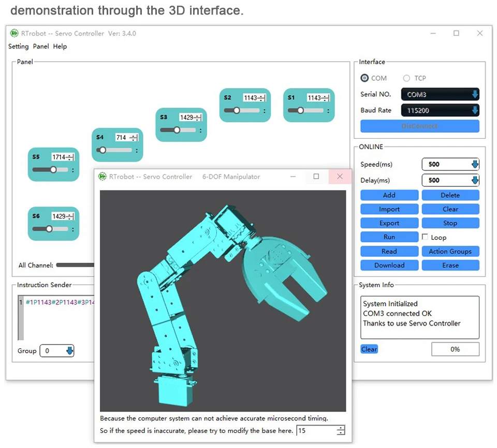The height and width of the screenshot is (448, 497).
Task: Minimize the 6-DOF Manipulator window
Action: pyautogui.click(x=293, y=176)
